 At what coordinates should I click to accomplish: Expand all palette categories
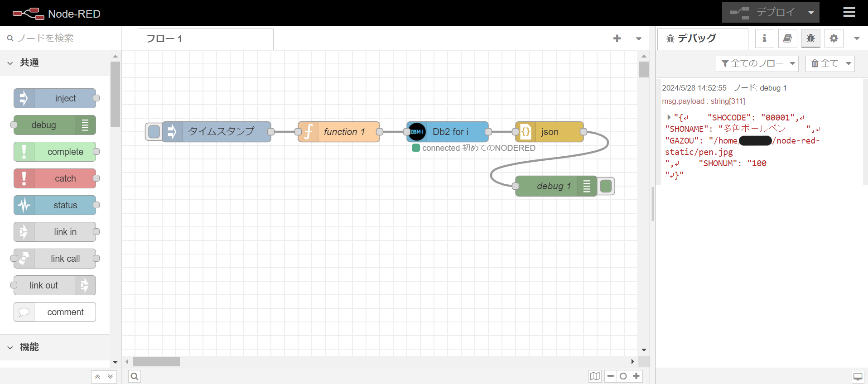[x=110, y=376]
